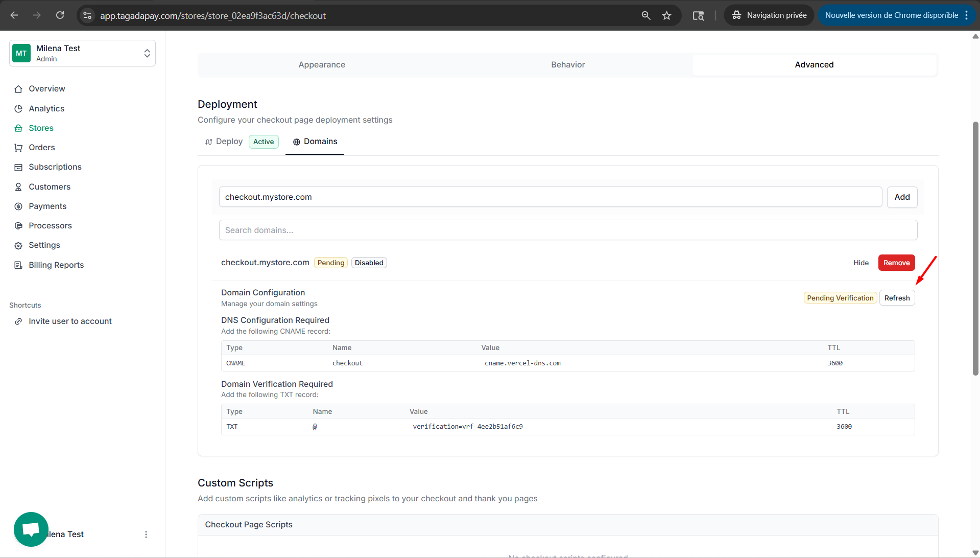
Task: Open the Customers person icon
Action: (18, 187)
